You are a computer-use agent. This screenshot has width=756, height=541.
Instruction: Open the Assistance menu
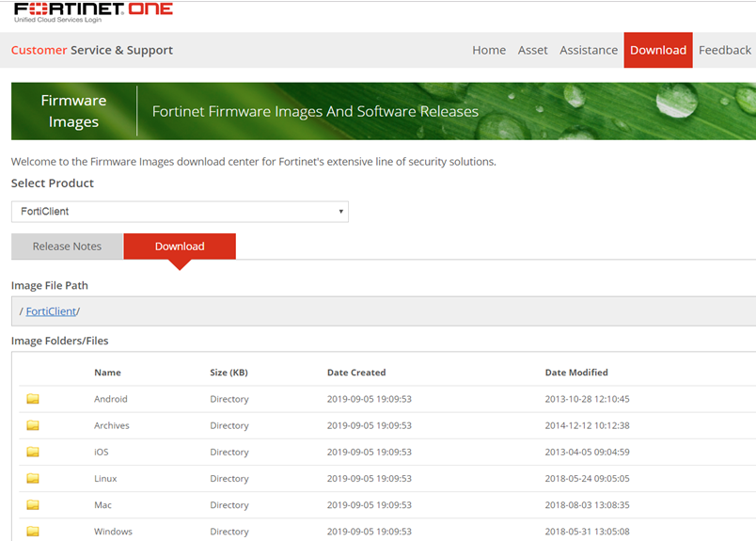click(x=589, y=50)
